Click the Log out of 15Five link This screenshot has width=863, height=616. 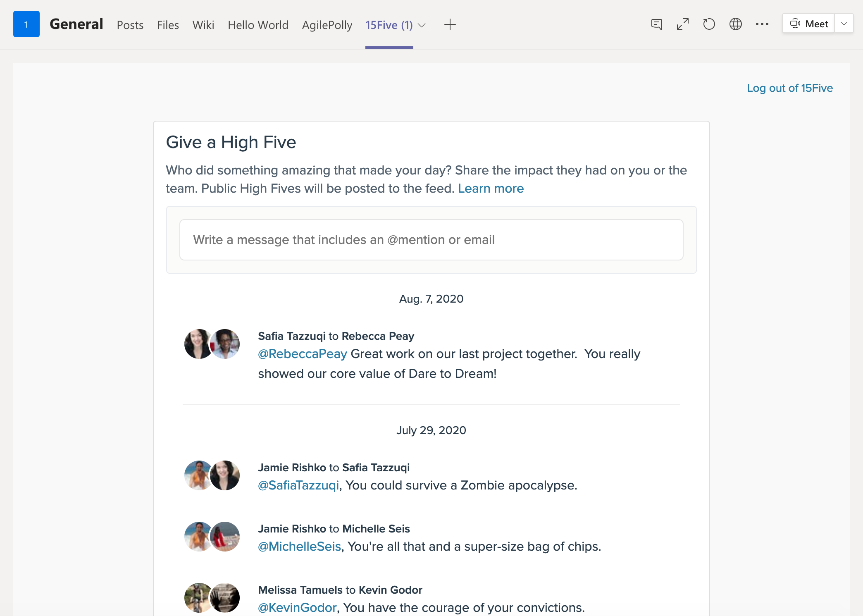[789, 87]
